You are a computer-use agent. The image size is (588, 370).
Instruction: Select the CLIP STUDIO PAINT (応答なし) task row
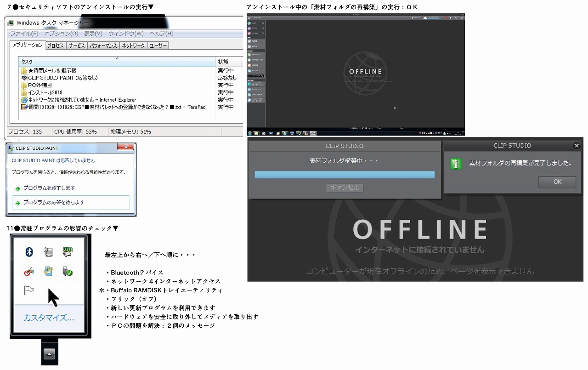[130, 78]
